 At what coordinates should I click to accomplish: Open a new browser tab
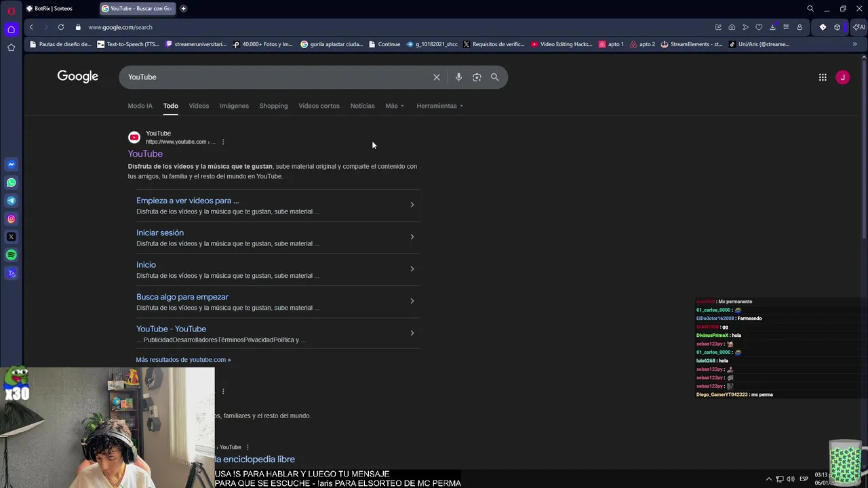(x=183, y=9)
